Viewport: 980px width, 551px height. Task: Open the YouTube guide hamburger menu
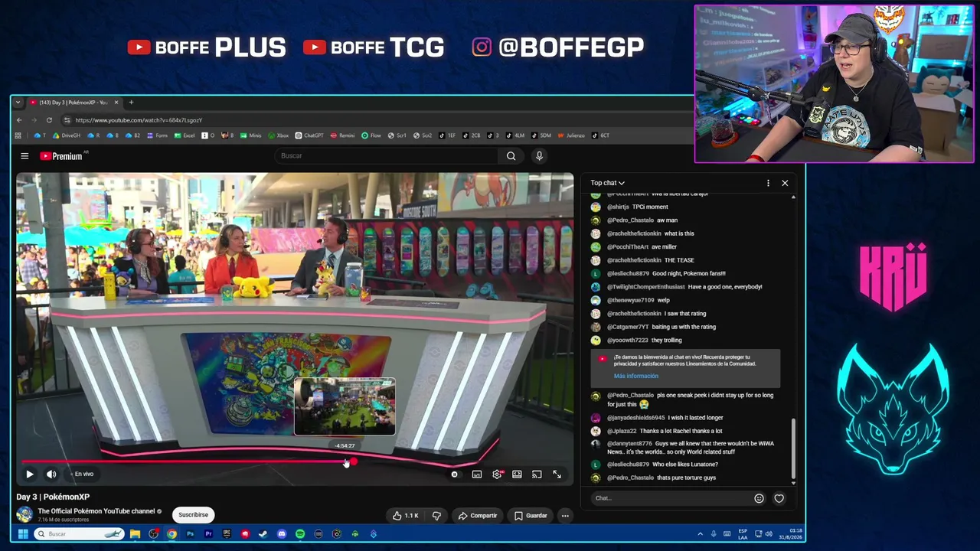pyautogui.click(x=24, y=156)
